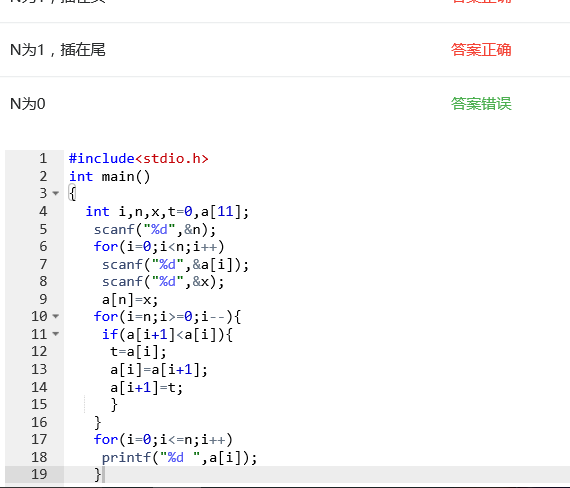Click the 'a[i+1]=t;' code line
Screen dimensions: 570x488
[146, 388]
